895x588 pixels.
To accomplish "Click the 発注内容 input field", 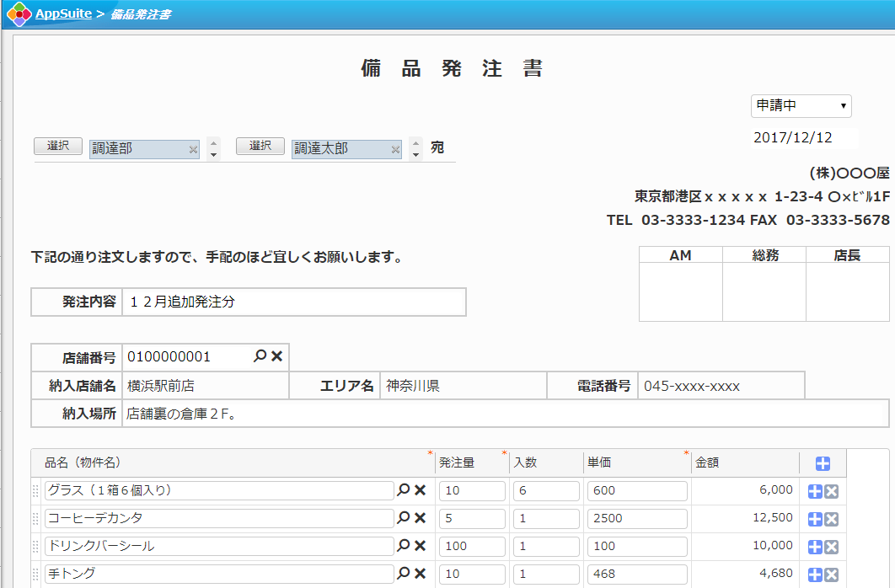I will [x=293, y=302].
